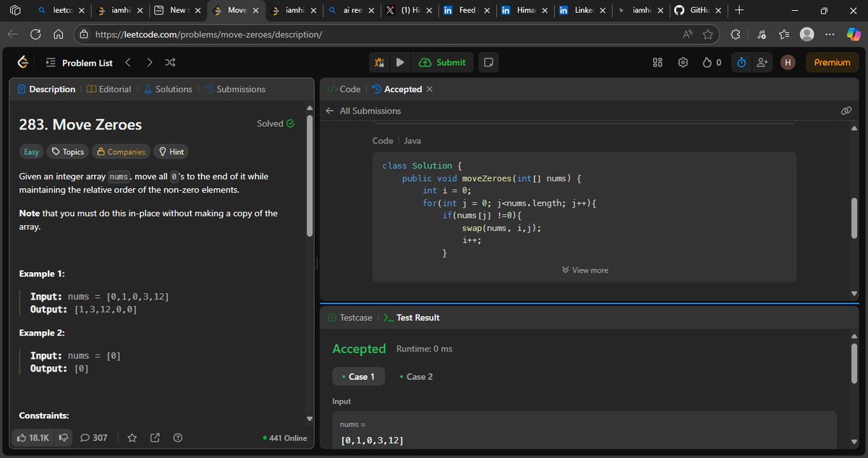Switch to the Test Result tab

tap(411, 318)
